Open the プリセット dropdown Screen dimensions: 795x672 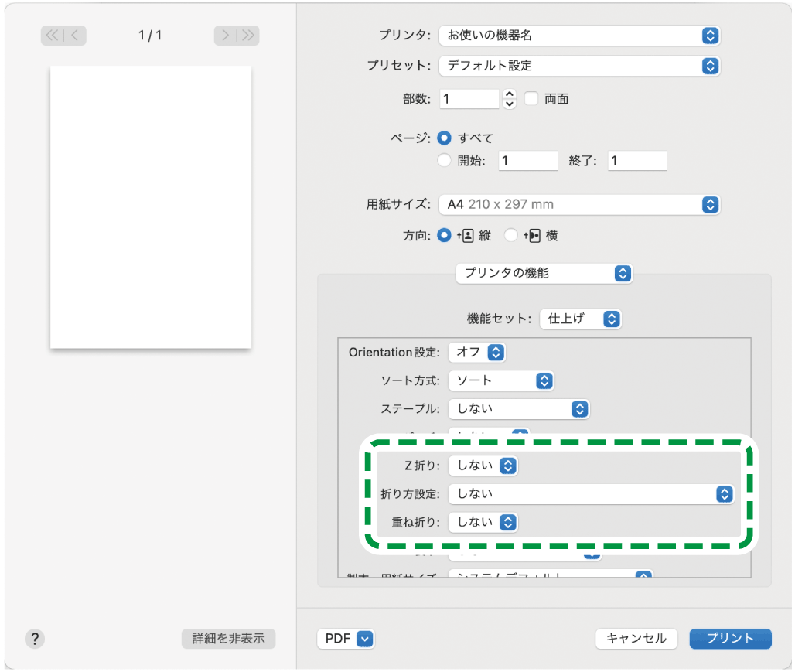coord(578,66)
